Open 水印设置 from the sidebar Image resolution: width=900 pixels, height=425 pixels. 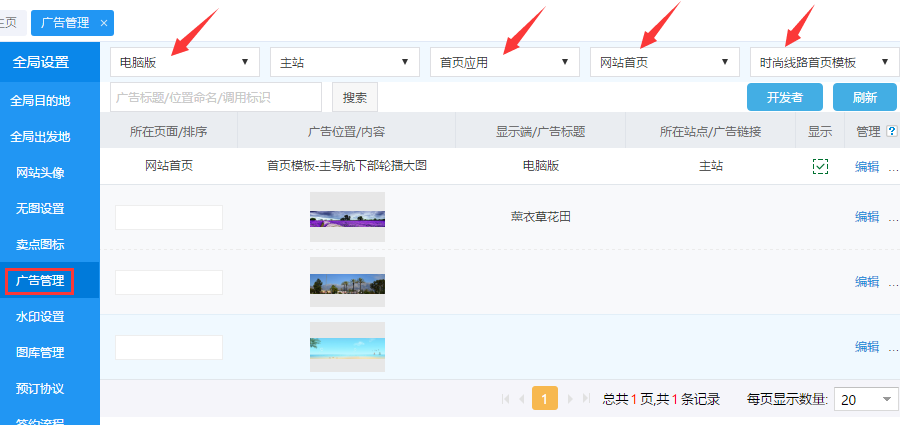[41, 317]
